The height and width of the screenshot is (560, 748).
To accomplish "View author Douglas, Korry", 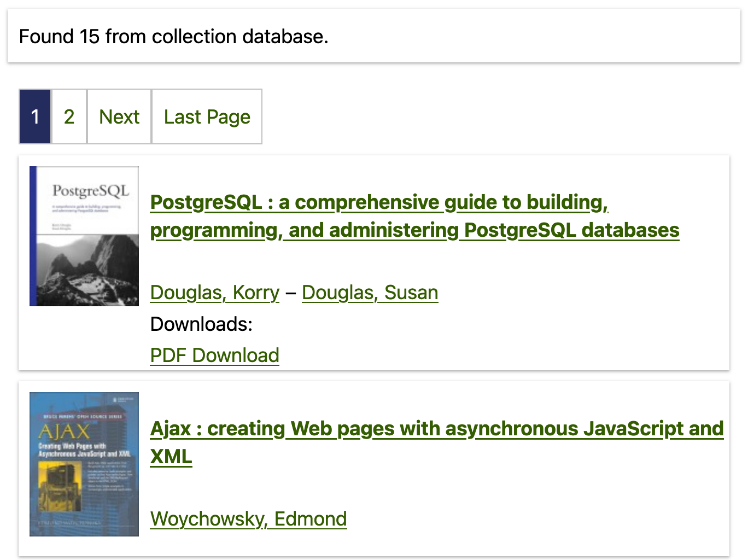I will [215, 293].
